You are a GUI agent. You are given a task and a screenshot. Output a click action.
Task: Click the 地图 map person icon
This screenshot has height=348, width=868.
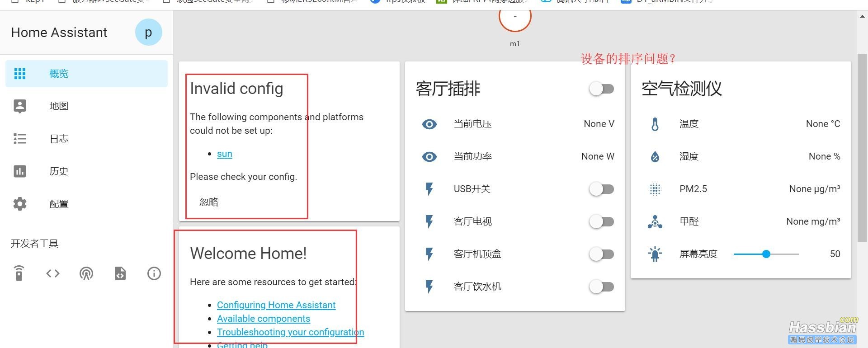(x=20, y=106)
